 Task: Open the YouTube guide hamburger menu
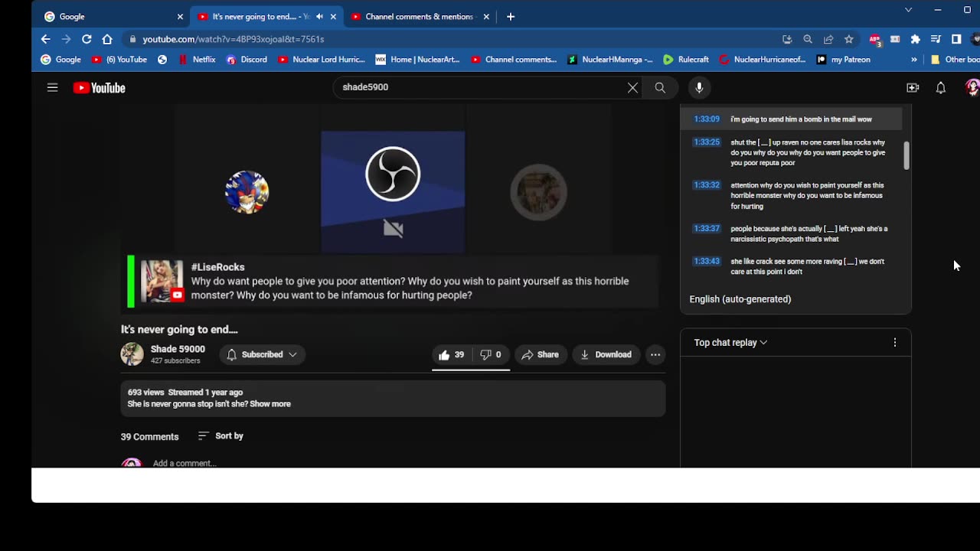pyautogui.click(x=52, y=87)
